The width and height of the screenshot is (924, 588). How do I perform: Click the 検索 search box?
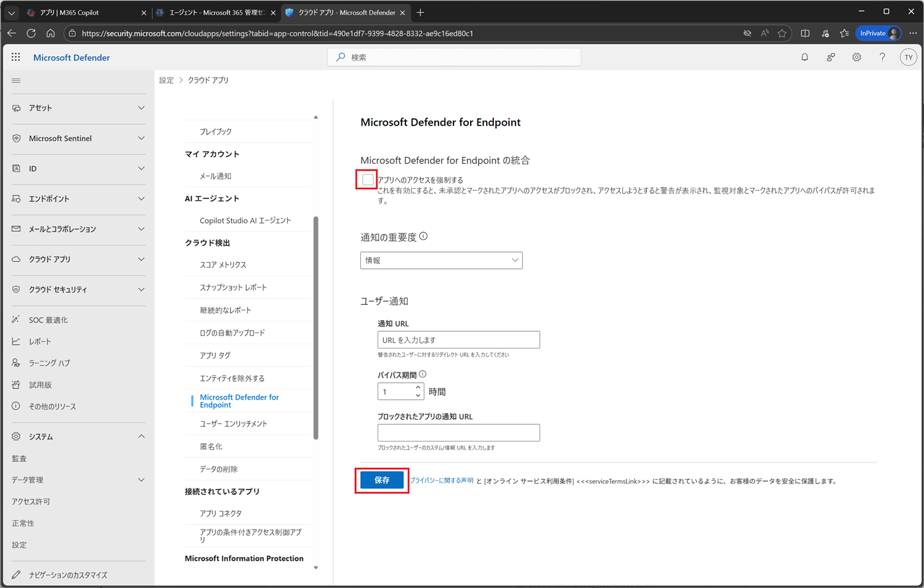454,57
